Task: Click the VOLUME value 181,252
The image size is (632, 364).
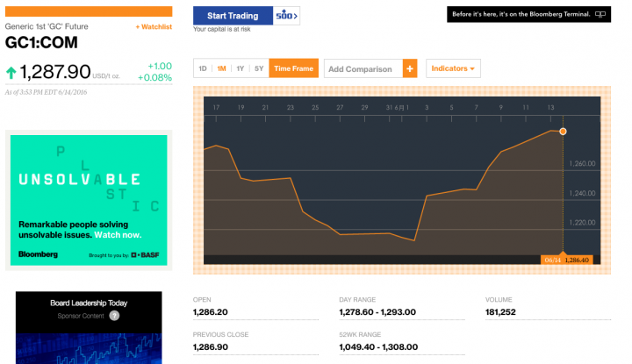Action: tap(500, 312)
